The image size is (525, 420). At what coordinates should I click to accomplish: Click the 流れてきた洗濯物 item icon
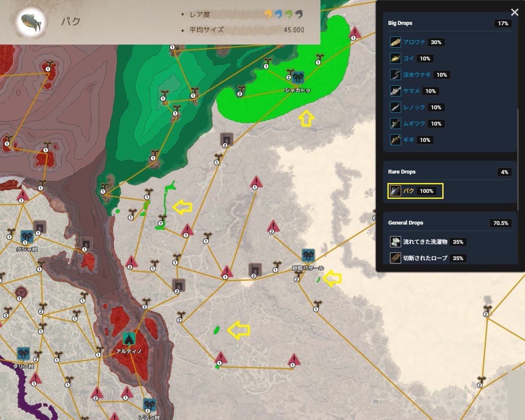coord(395,242)
